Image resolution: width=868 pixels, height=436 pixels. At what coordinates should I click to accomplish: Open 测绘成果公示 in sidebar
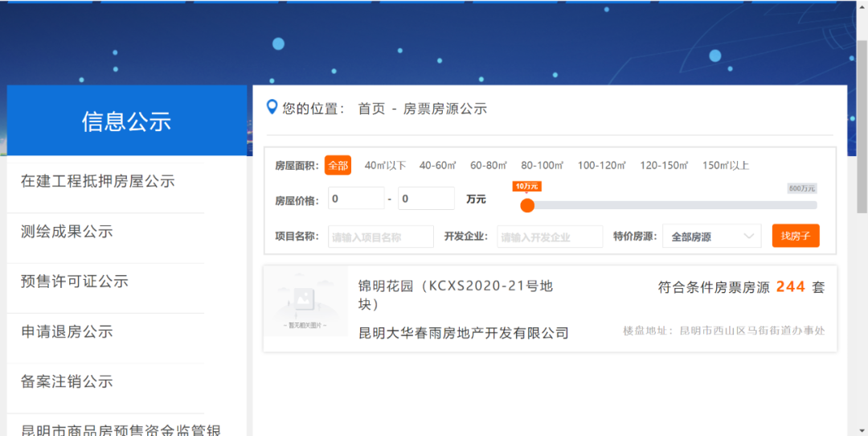67,232
